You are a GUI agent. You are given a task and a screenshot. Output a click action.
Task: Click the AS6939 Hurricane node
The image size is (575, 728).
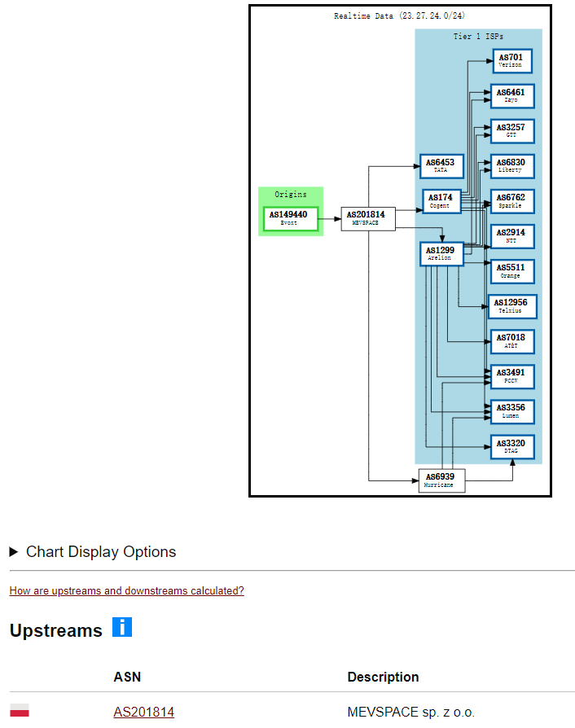click(441, 480)
